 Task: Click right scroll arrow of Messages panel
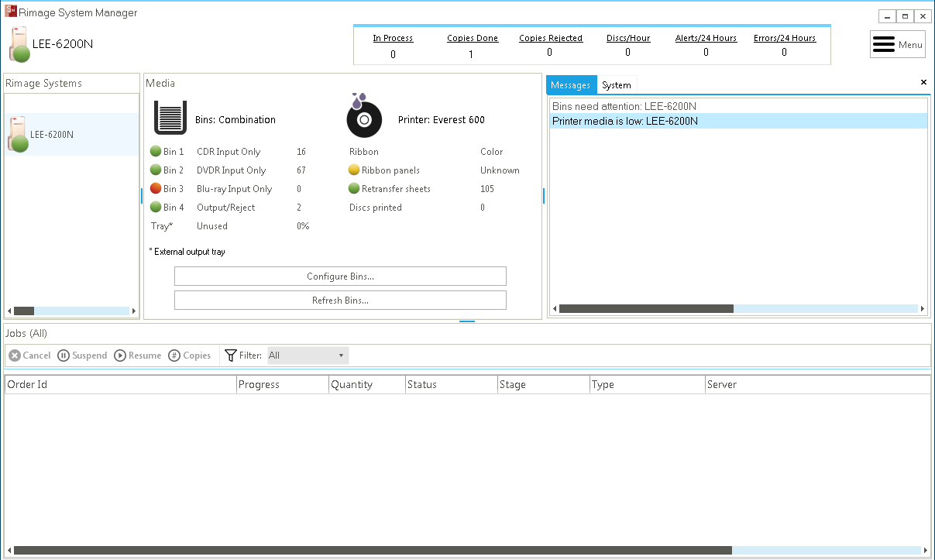tap(923, 309)
